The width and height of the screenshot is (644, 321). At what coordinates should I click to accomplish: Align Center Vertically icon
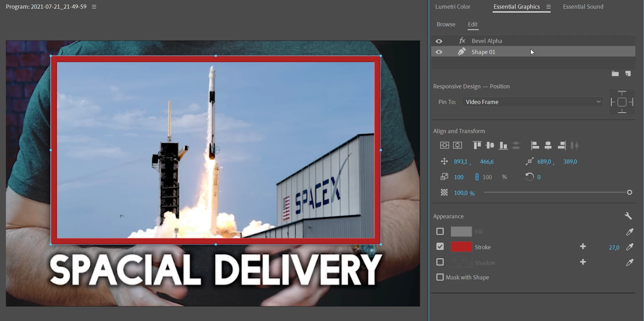[x=490, y=145]
